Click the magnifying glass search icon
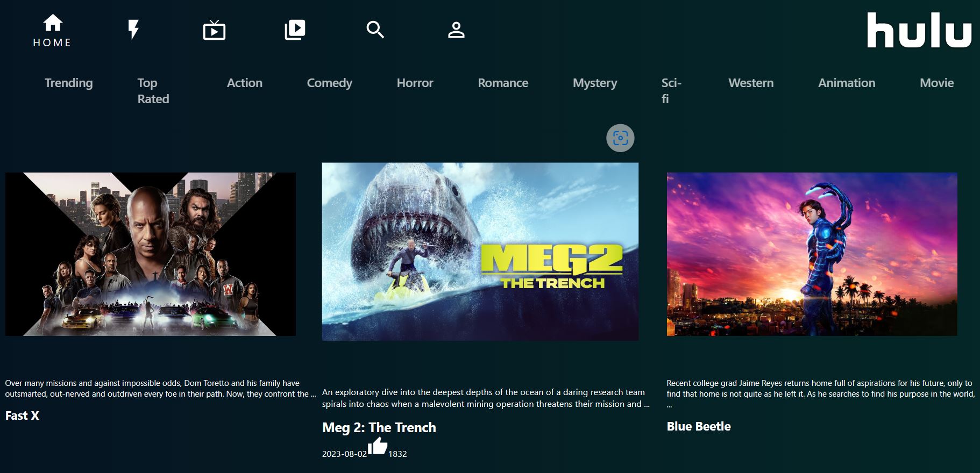The image size is (980, 473). coord(375,30)
